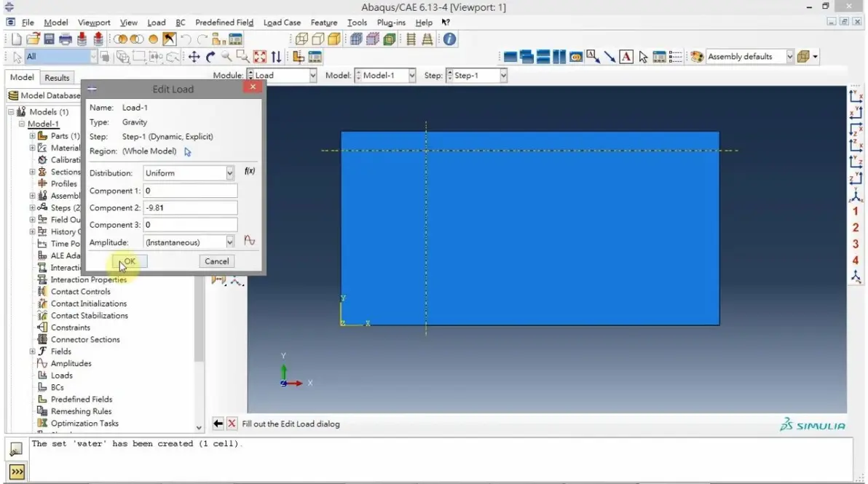Collapse the Models (1) tree node
868x484 pixels.
pyautogui.click(x=10, y=112)
